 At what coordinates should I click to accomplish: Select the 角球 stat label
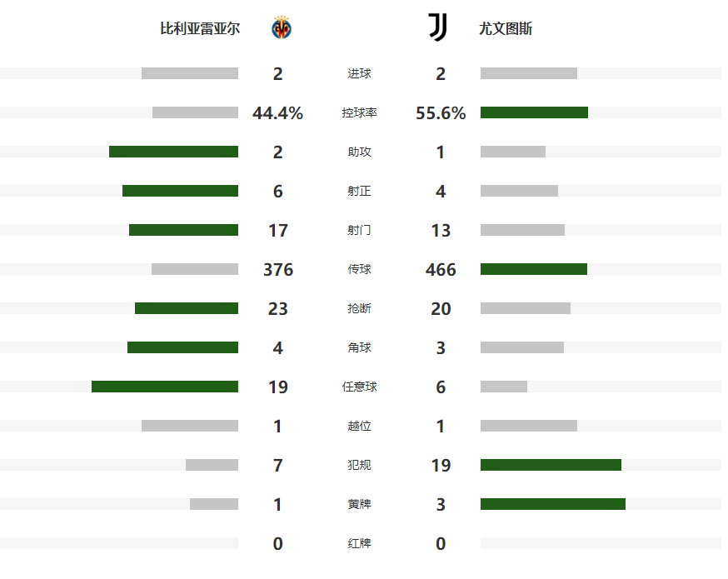[359, 348]
